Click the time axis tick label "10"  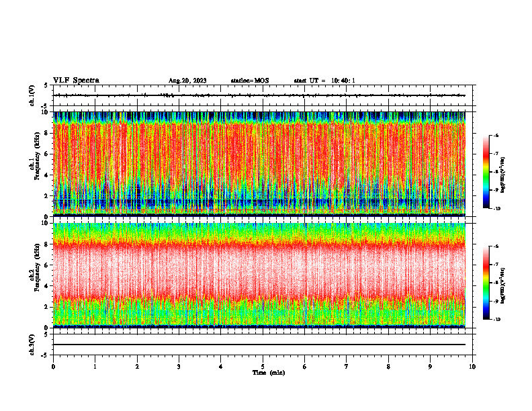click(472, 367)
